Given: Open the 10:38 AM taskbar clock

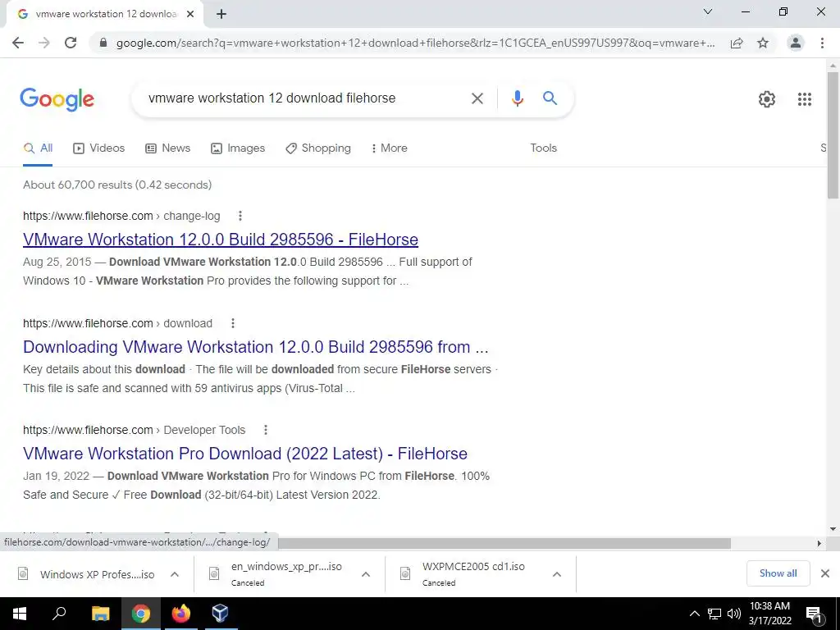Looking at the screenshot, I should [x=769, y=614].
